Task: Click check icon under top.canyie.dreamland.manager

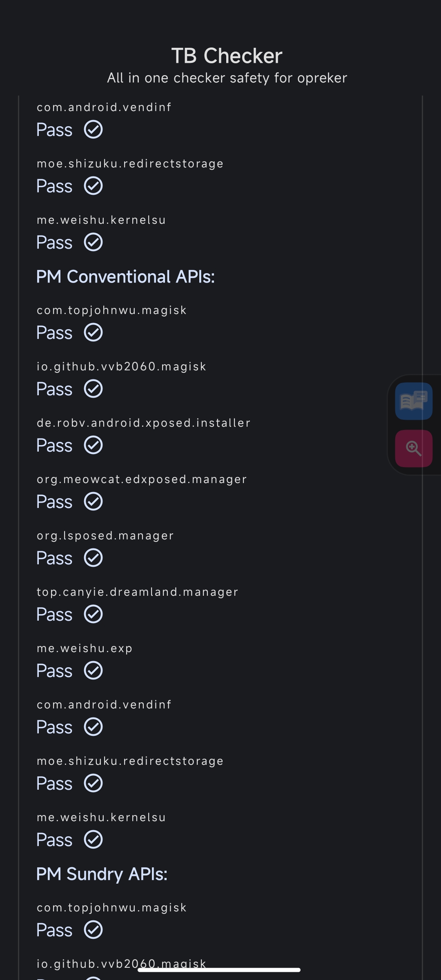Action: point(93,614)
